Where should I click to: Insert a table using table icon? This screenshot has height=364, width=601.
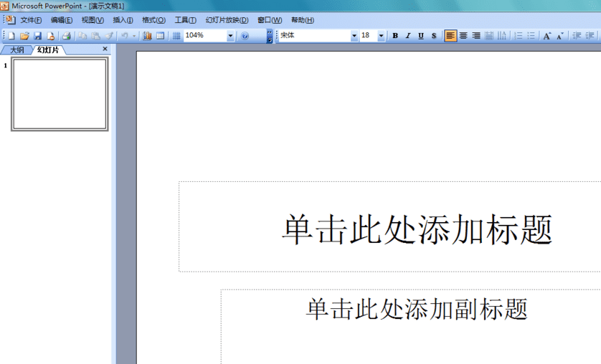pos(161,36)
